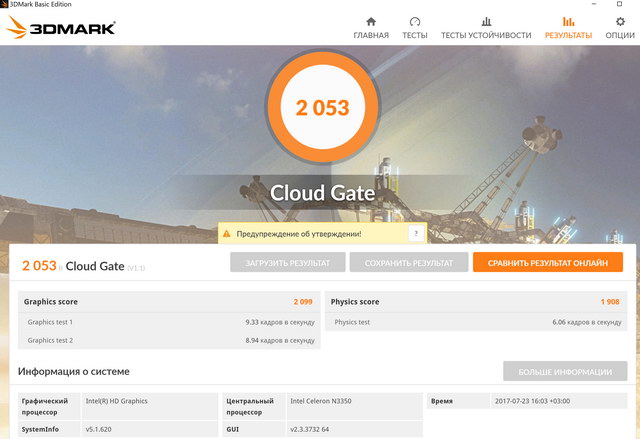640x439 pixels.
Task: Click the Графический процессор label
Action: coord(45,406)
